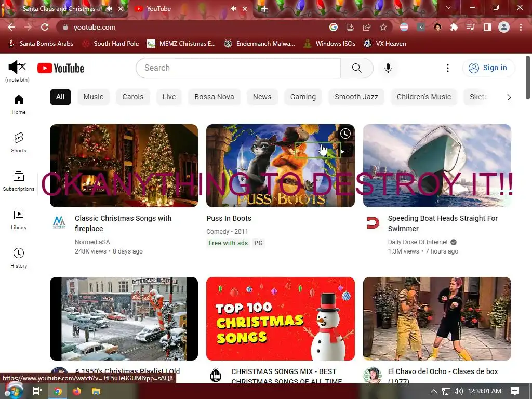Click Speeding Boat Heads Straight title
Screen dimensions: 532x399
click(x=443, y=223)
